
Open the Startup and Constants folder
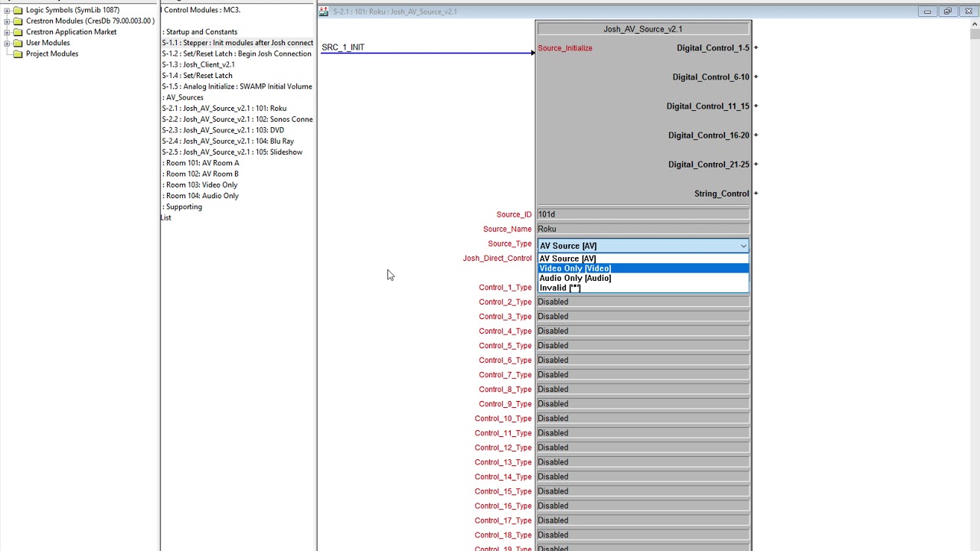pyautogui.click(x=201, y=32)
